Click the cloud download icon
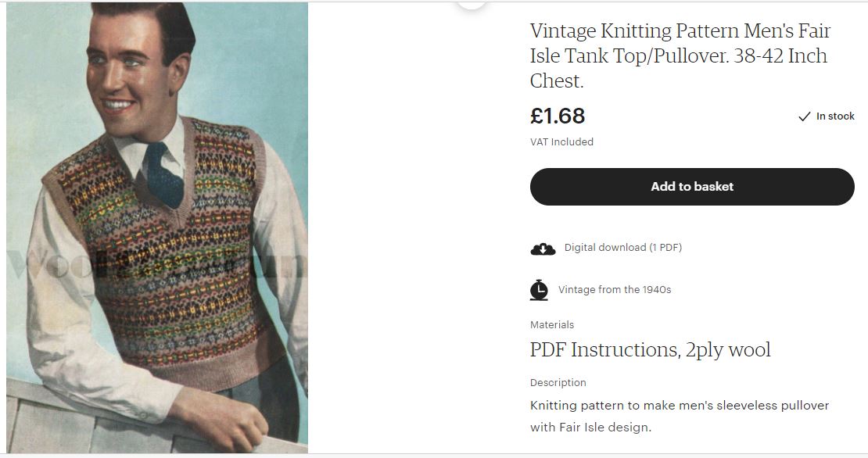The image size is (868, 458). pos(543,249)
